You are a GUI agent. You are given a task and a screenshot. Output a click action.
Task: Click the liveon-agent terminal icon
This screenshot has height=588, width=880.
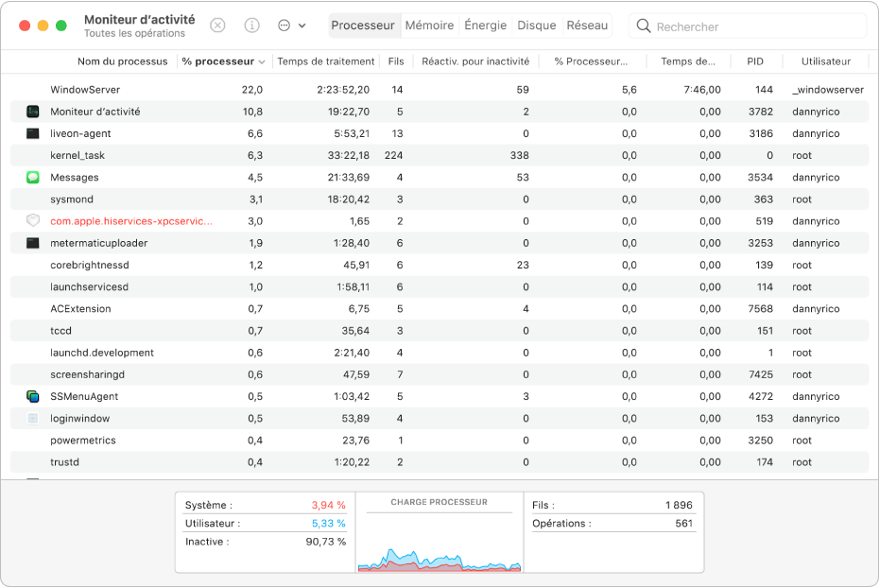point(33,133)
